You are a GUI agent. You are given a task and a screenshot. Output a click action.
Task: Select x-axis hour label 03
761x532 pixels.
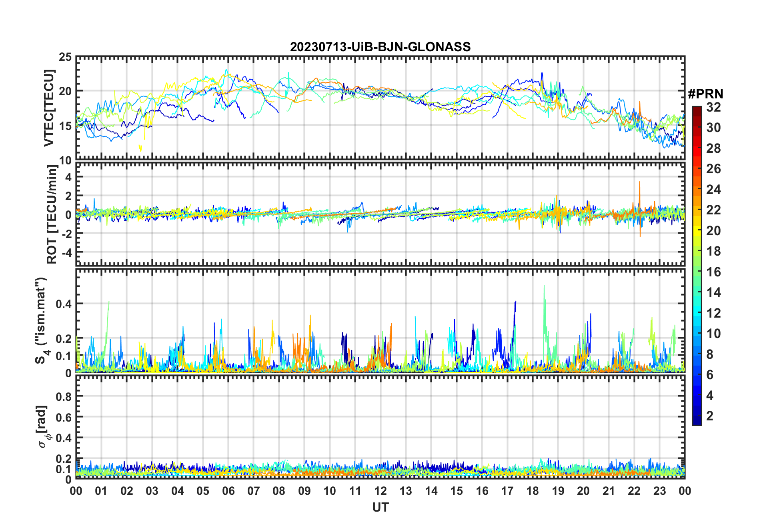(152, 491)
